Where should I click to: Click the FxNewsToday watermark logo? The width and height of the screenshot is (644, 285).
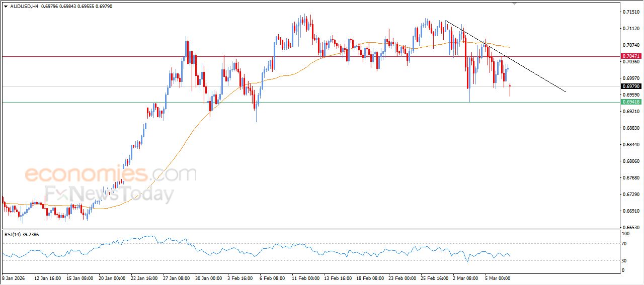[109, 194]
